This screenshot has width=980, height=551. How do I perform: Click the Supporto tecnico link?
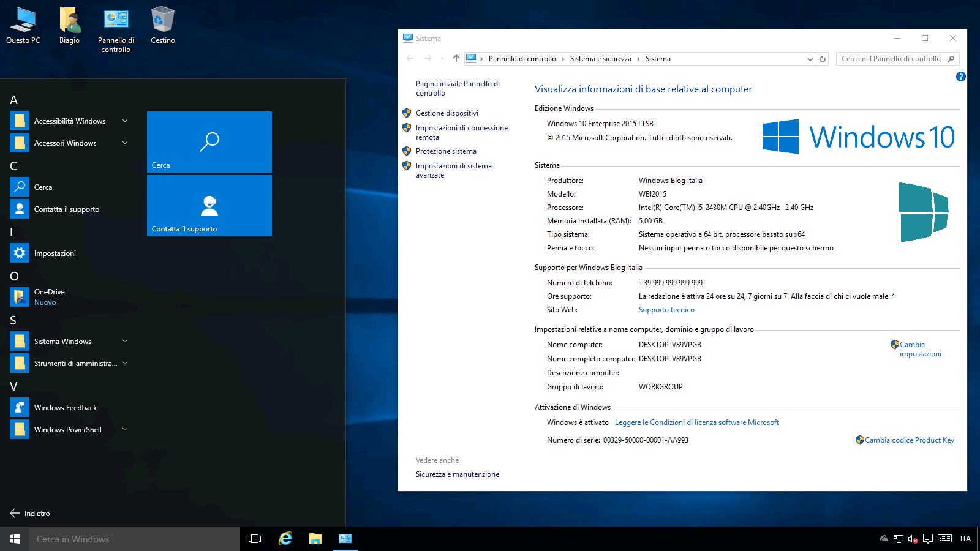(x=666, y=310)
